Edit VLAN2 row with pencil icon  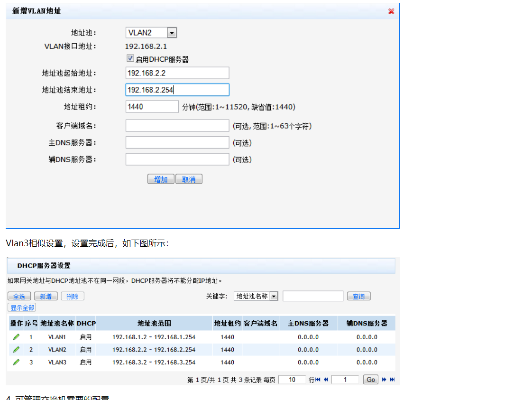click(x=16, y=350)
